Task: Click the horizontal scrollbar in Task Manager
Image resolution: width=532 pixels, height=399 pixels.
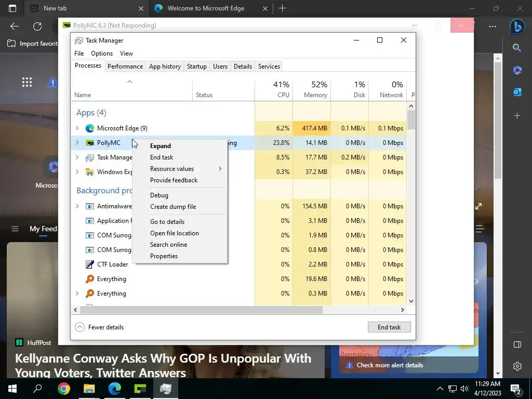Action: [201, 310]
